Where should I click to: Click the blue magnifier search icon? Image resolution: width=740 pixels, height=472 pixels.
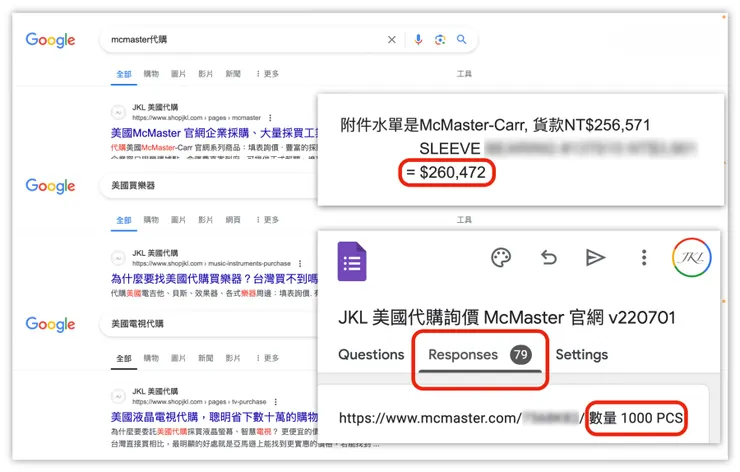462,40
